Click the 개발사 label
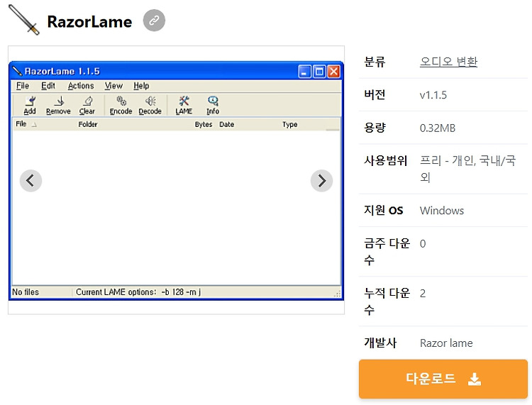Image resolution: width=532 pixels, height=405 pixels. click(380, 343)
